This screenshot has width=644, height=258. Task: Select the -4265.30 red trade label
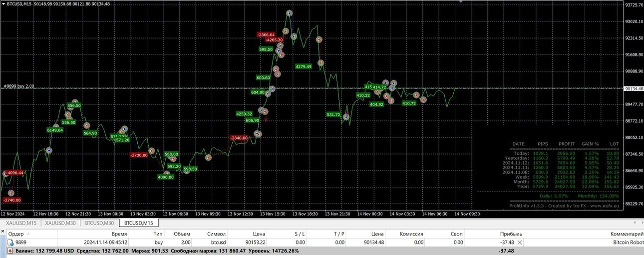[x=274, y=39]
